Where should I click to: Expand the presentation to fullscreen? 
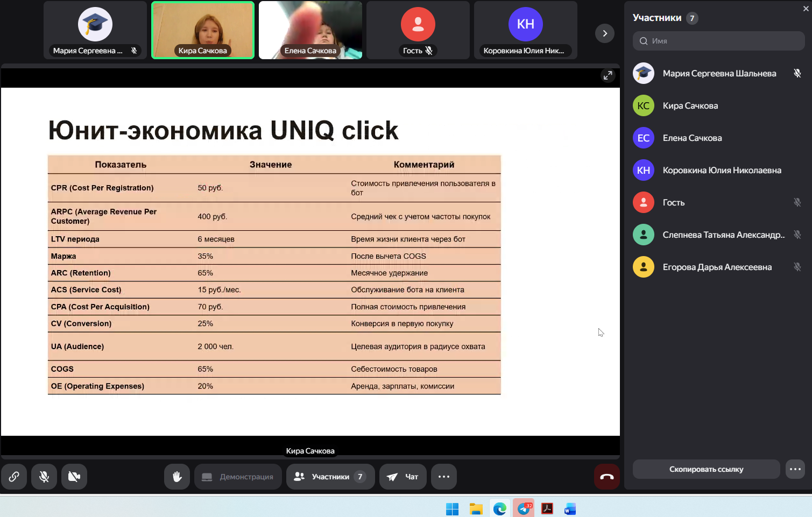coord(608,76)
